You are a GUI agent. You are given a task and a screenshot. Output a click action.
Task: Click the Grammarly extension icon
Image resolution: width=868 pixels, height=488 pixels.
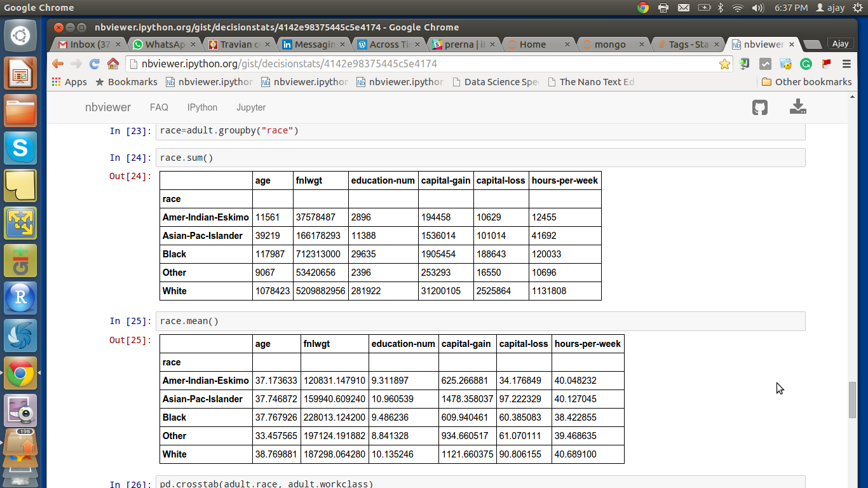point(806,64)
